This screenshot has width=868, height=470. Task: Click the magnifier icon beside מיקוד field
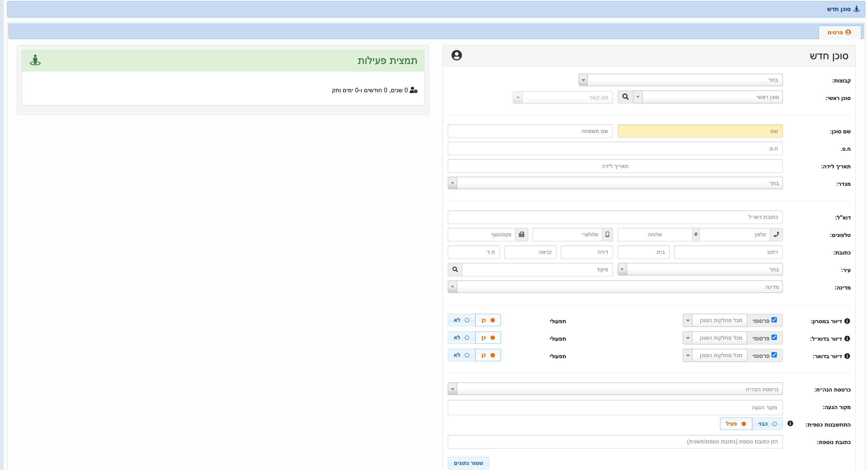(x=455, y=270)
